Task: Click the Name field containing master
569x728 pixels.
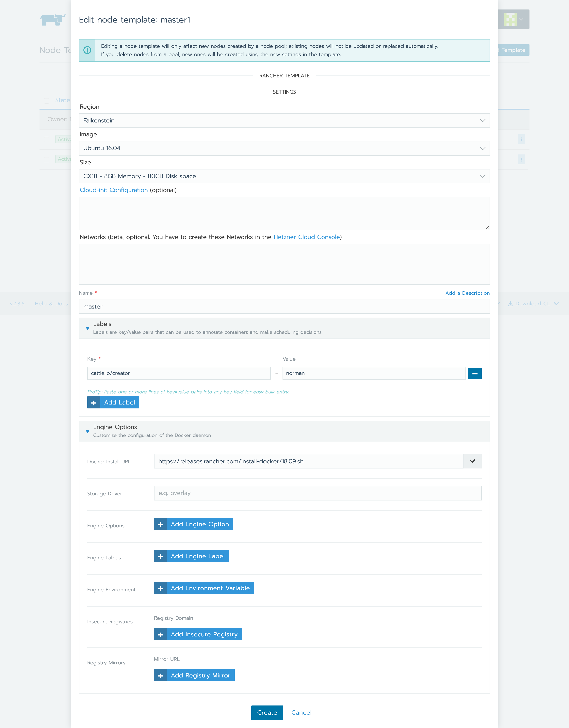Action: (x=284, y=306)
